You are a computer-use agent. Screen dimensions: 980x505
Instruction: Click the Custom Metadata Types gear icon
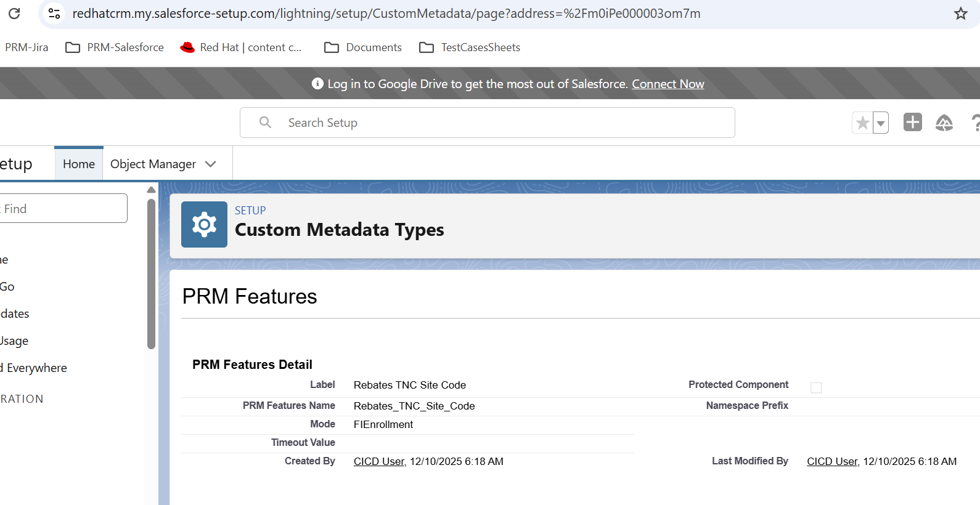pos(204,224)
